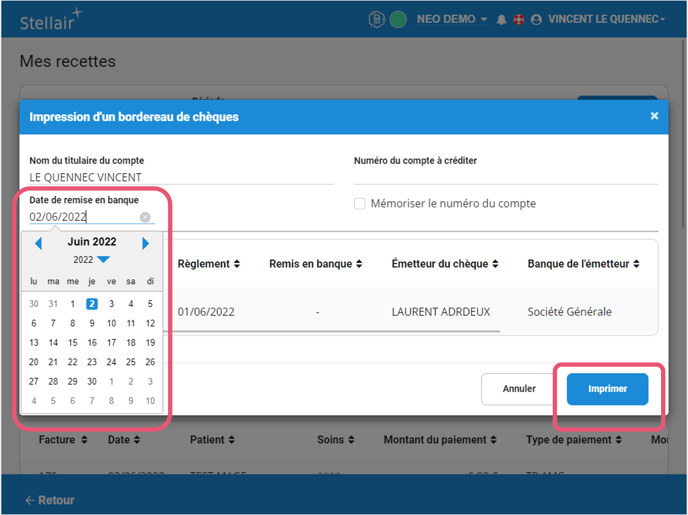688x515 pixels.
Task: Check 'Mémoriser le numéro du compte'
Action: 360,204
